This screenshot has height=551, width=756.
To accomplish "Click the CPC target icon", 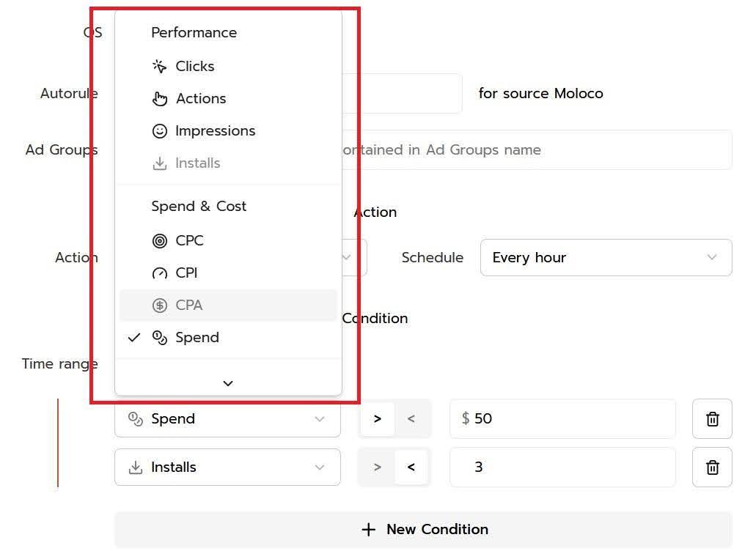I will pyautogui.click(x=159, y=241).
